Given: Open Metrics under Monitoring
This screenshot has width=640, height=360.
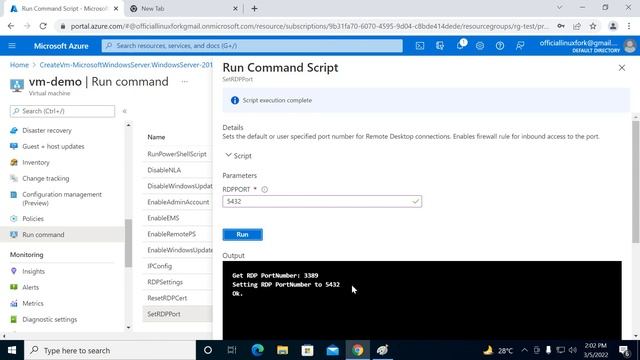Looking at the screenshot, I should (33, 303).
